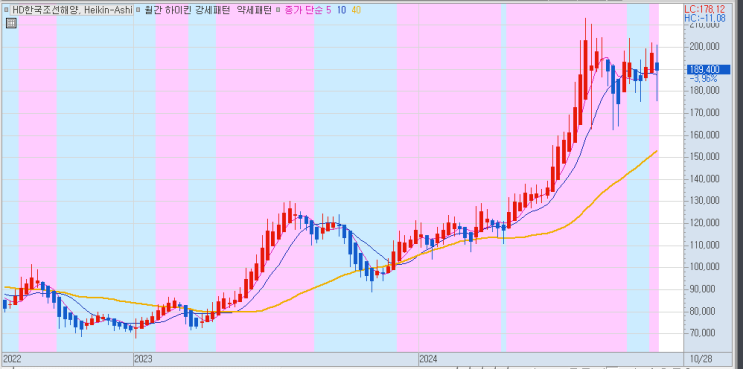This screenshot has width=743, height=369.
Task: Click the 150,000 price axis label
Action: point(706,157)
